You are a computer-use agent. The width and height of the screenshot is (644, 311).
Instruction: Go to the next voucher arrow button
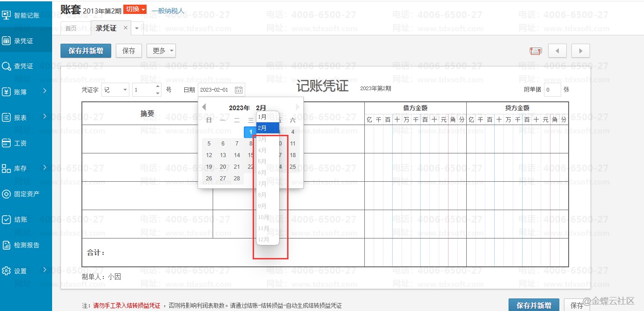pyautogui.click(x=581, y=51)
